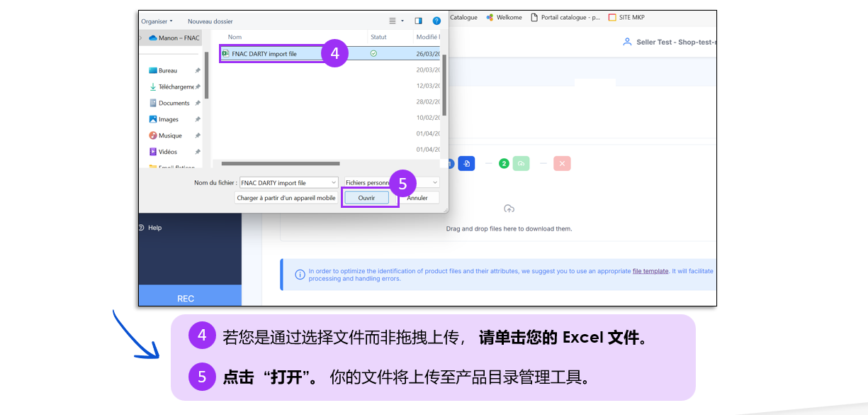The image size is (868, 415).
Task: Open the Organiser dropdown menu
Action: (157, 21)
